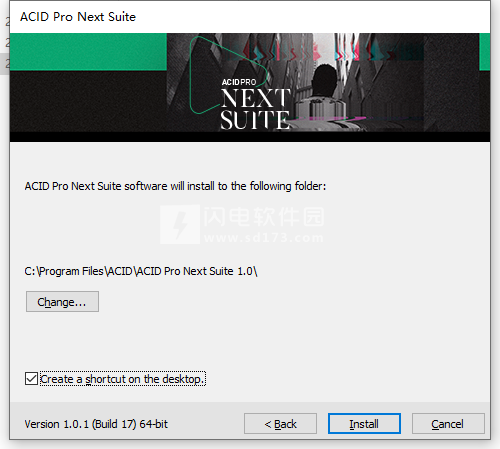Image resolution: width=500 pixels, height=449 pixels.
Task: Go back using the < Back button
Action: (x=280, y=424)
